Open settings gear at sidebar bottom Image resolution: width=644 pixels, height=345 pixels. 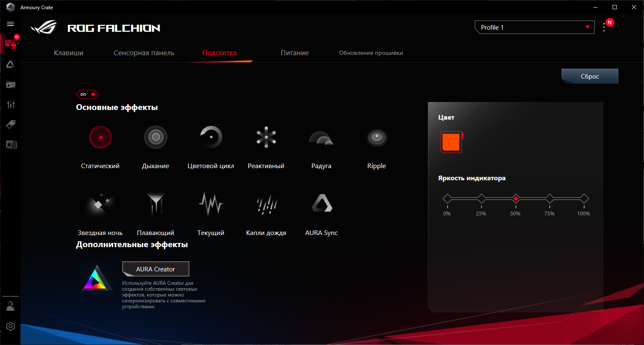tap(10, 326)
